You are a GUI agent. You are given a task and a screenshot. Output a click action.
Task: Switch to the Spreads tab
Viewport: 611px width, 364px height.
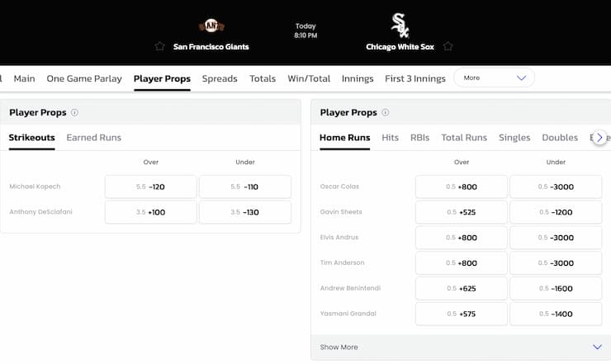pyautogui.click(x=220, y=78)
